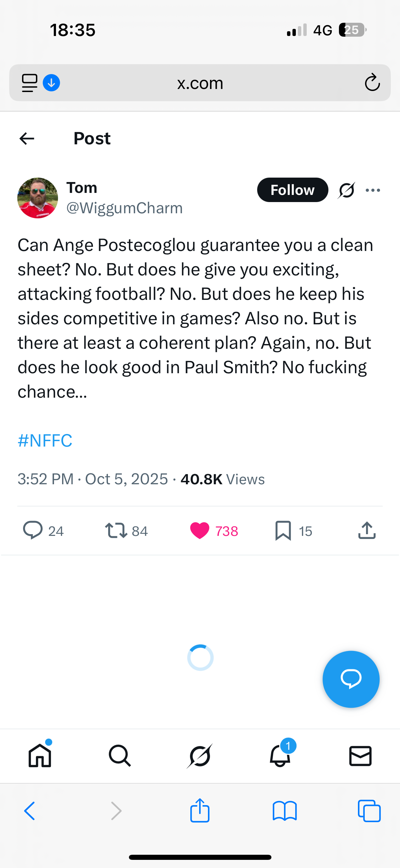
Task: Open the #NFFC hashtag
Action: coord(45,440)
